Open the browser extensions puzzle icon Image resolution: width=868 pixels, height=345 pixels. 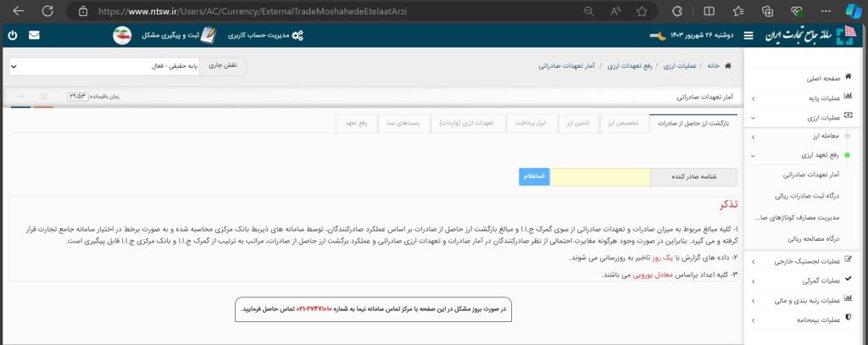pos(677,11)
